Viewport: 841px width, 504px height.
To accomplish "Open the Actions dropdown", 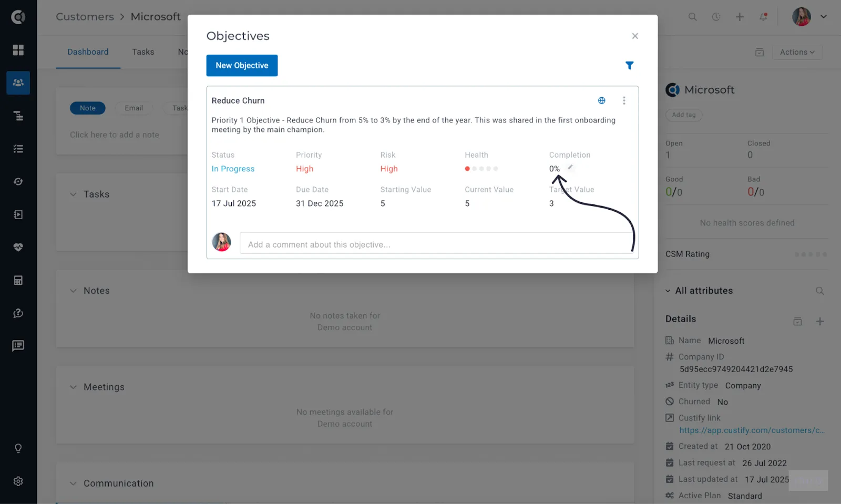I will pos(797,52).
